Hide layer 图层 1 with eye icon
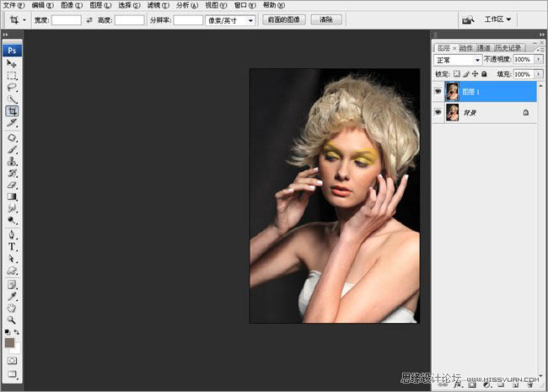Screen dimensions: 548x392 coord(438,91)
